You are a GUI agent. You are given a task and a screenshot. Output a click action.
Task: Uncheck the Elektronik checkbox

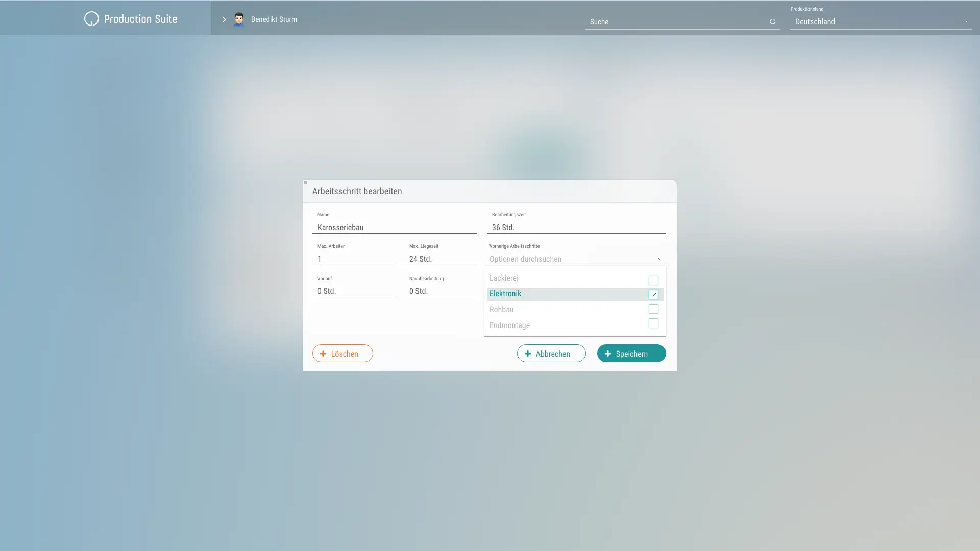[653, 294]
